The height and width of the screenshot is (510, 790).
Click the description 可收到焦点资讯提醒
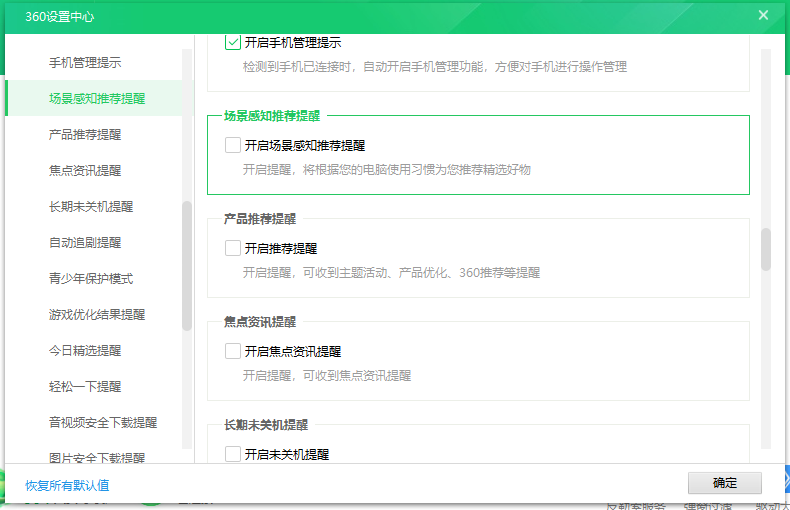tap(327, 375)
